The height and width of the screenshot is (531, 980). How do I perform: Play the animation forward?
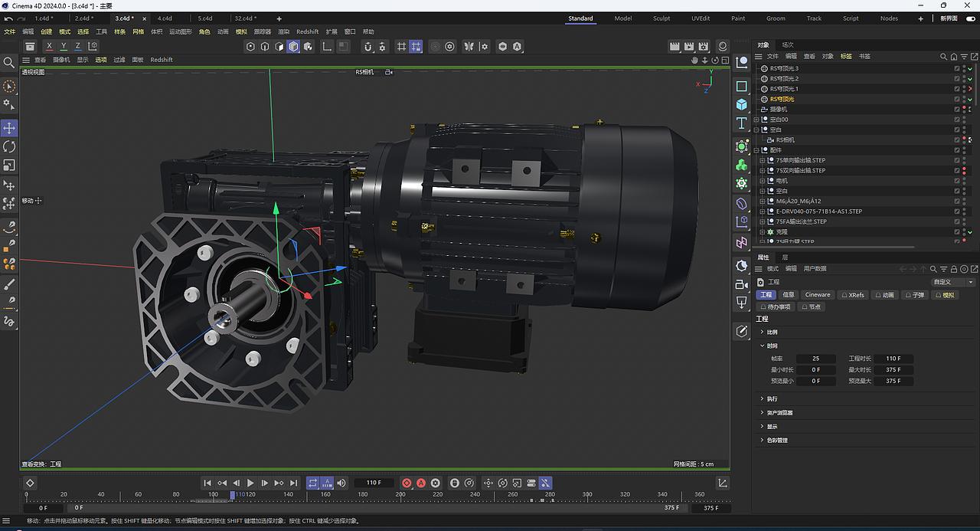(x=250, y=483)
